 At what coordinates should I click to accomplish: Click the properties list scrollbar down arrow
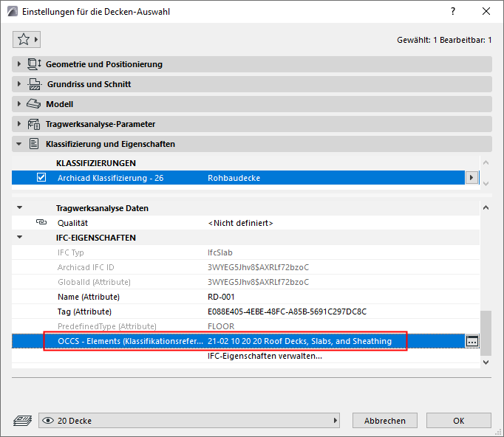pyautogui.click(x=486, y=362)
